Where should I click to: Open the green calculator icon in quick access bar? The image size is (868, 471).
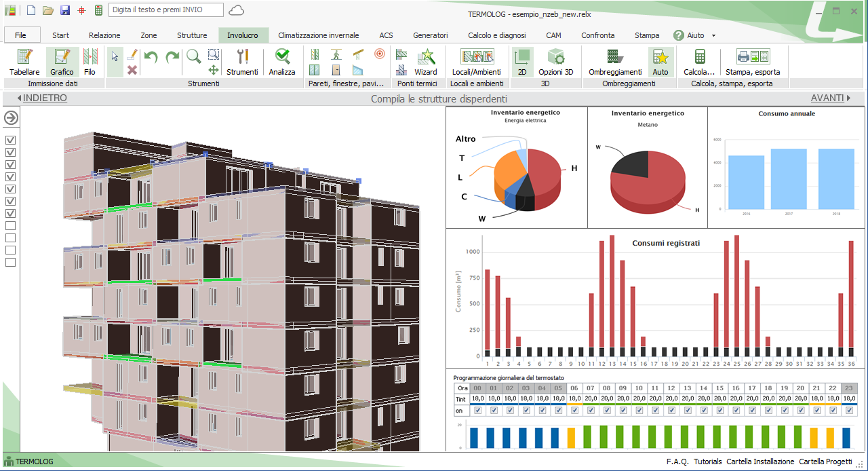click(98, 10)
